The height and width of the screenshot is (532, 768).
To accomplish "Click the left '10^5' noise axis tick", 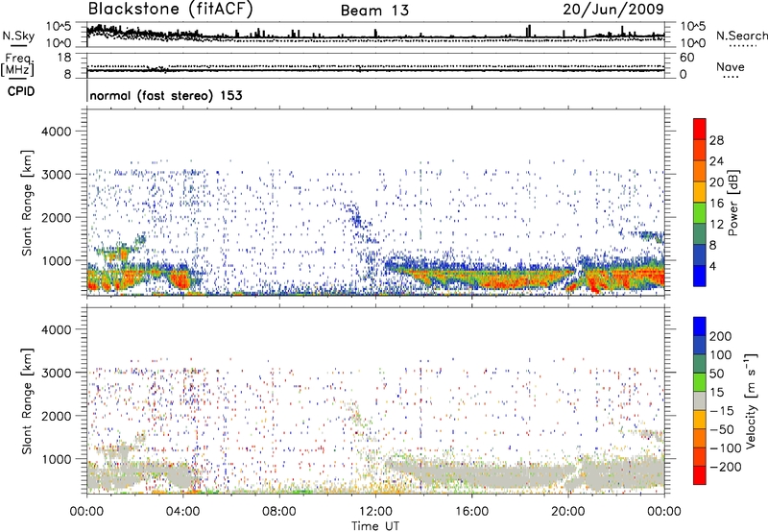I will (59, 27).
